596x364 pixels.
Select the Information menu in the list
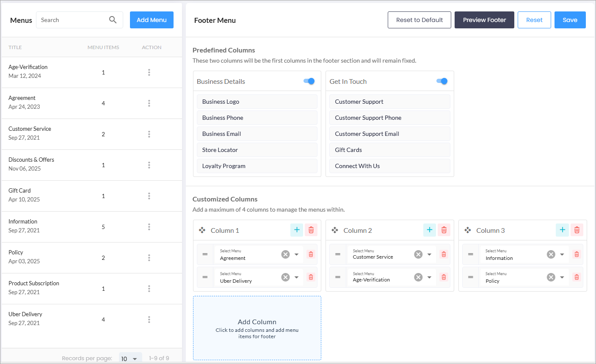pos(23,221)
